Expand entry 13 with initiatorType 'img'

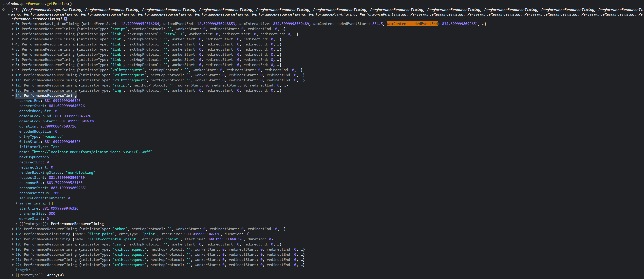tap(13, 90)
